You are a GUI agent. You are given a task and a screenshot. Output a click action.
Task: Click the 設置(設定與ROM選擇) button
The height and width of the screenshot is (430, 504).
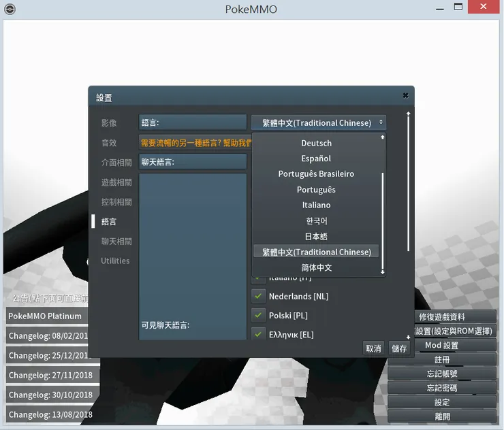[x=454, y=331]
